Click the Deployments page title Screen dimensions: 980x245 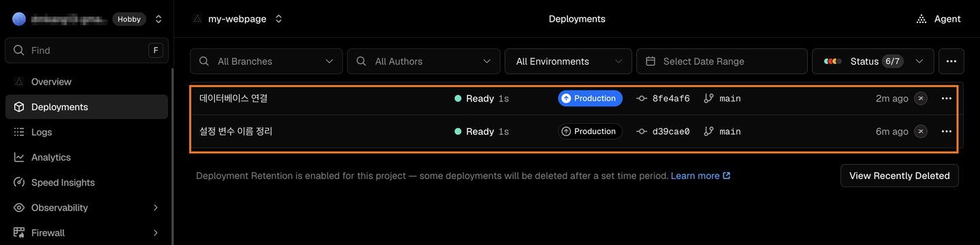(x=577, y=19)
